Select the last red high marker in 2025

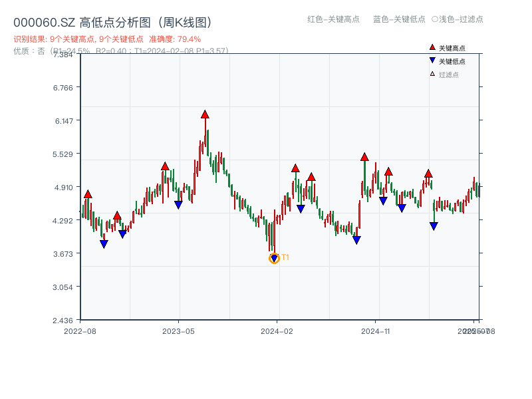(x=428, y=174)
